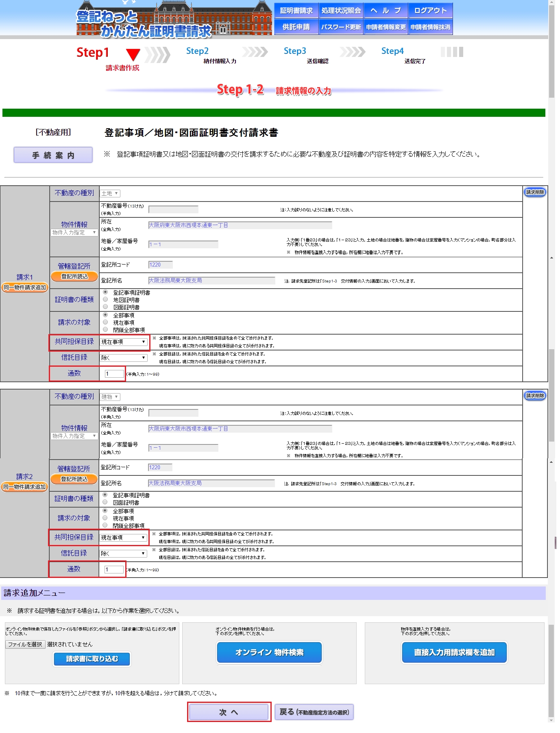560x733 pixels.
Task: Click オンライン物件検索 button
Action: coord(269,652)
